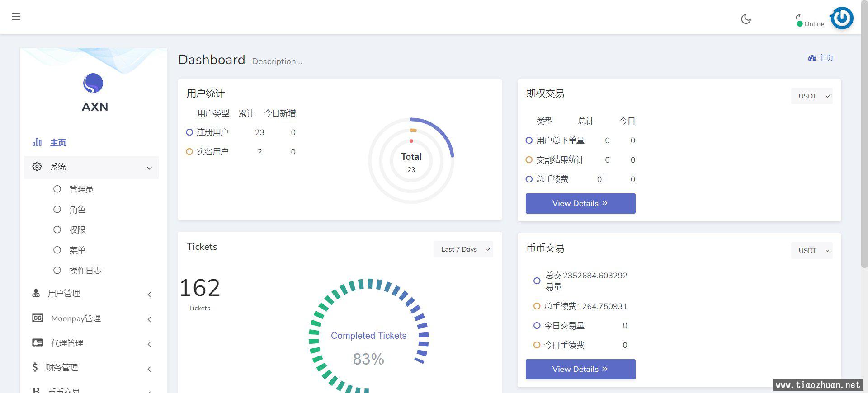Click the page's vertical scrollbar
Screen dimensions: 868x393
coord(864,136)
